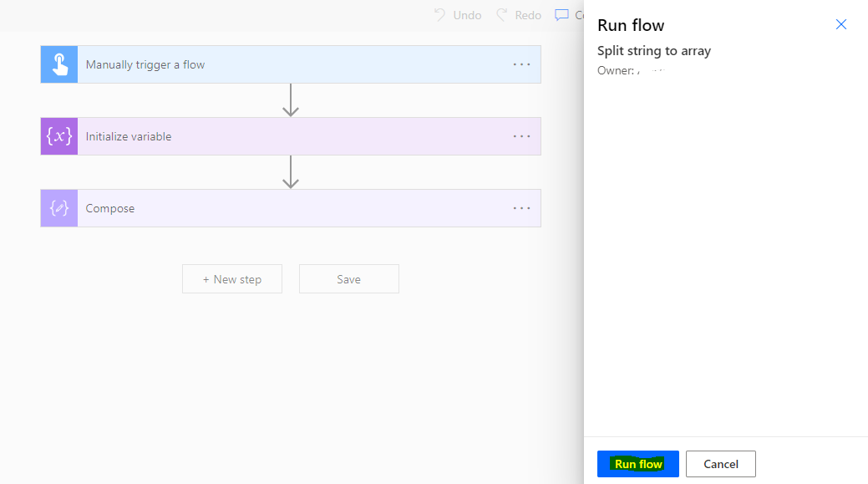Click the Owner label in Run flow panel

coord(616,71)
